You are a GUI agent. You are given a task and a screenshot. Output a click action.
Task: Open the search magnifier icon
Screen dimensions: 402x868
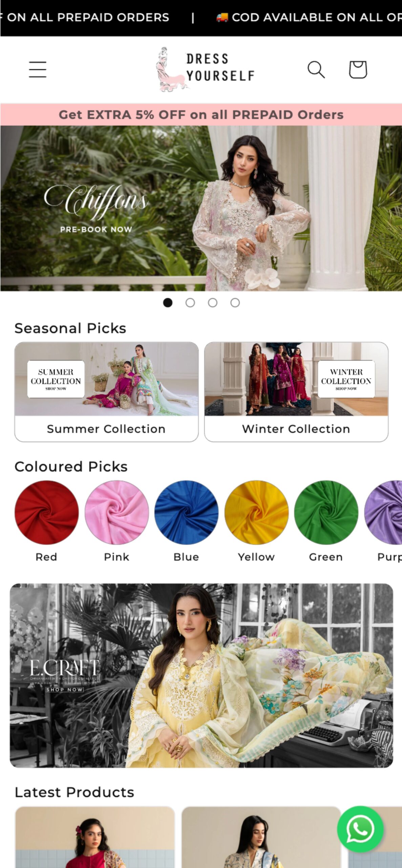[316, 70]
